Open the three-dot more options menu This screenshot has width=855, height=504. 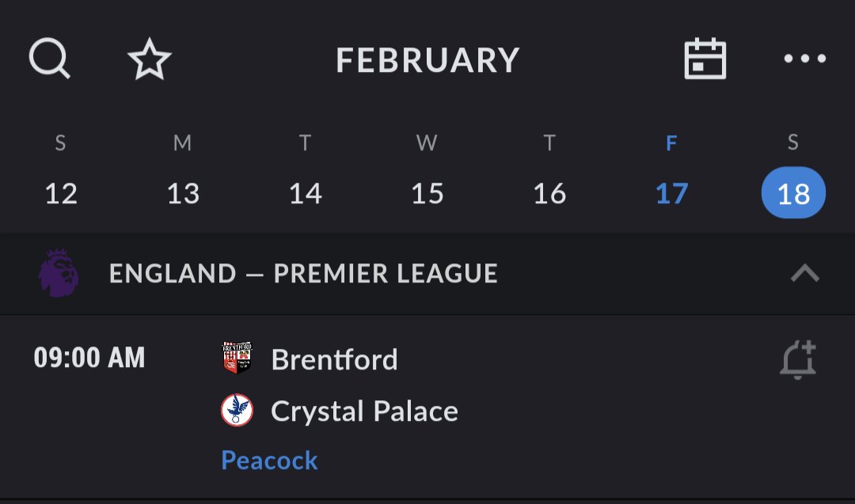coord(804,59)
